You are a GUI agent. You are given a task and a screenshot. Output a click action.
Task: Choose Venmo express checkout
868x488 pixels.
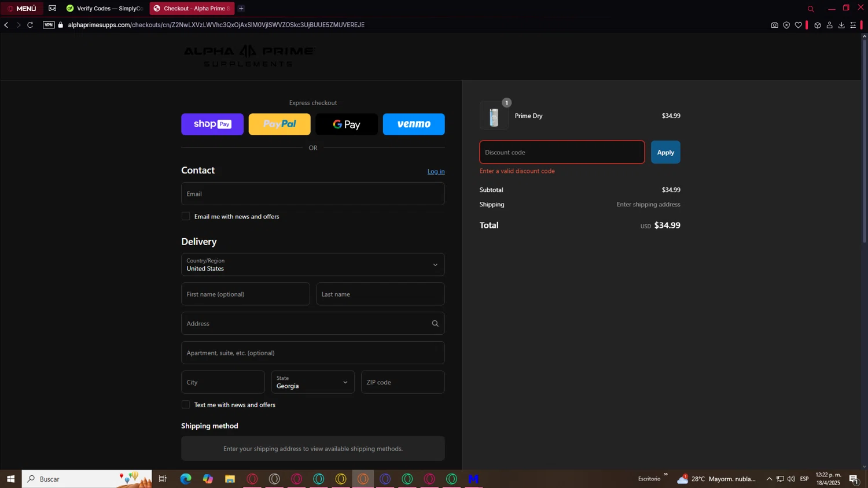point(414,124)
